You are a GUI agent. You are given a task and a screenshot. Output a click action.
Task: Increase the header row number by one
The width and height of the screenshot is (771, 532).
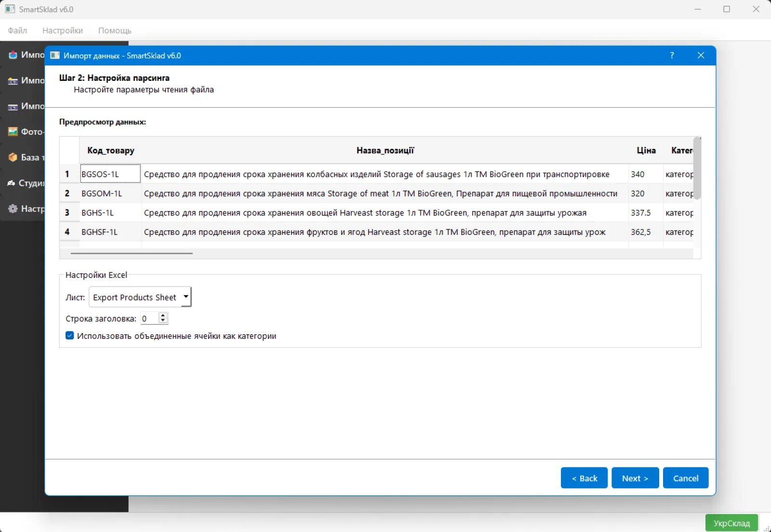[163, 315]
